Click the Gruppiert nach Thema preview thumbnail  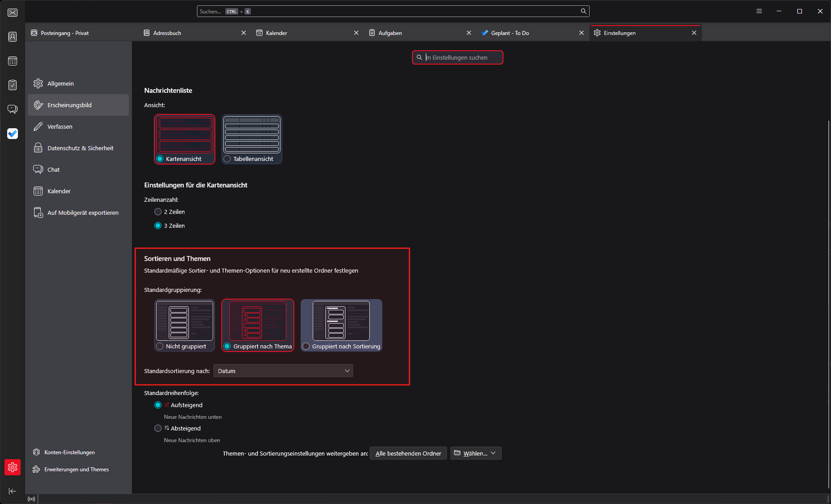[258, 321]
